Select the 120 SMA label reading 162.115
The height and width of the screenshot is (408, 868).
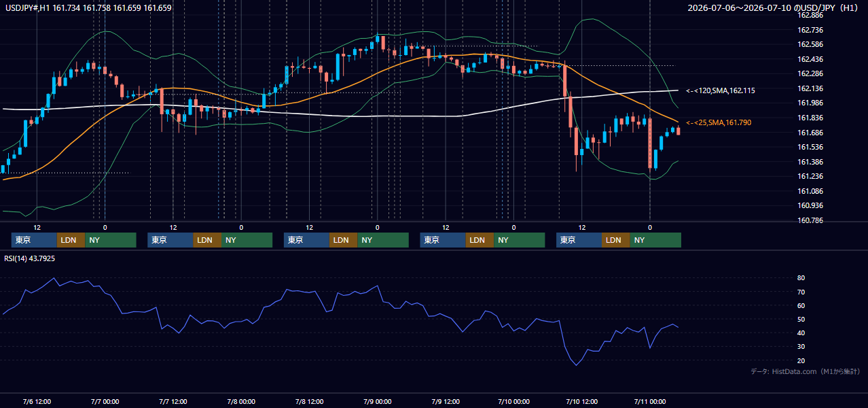pyautogui.click(x=721, y=90)
